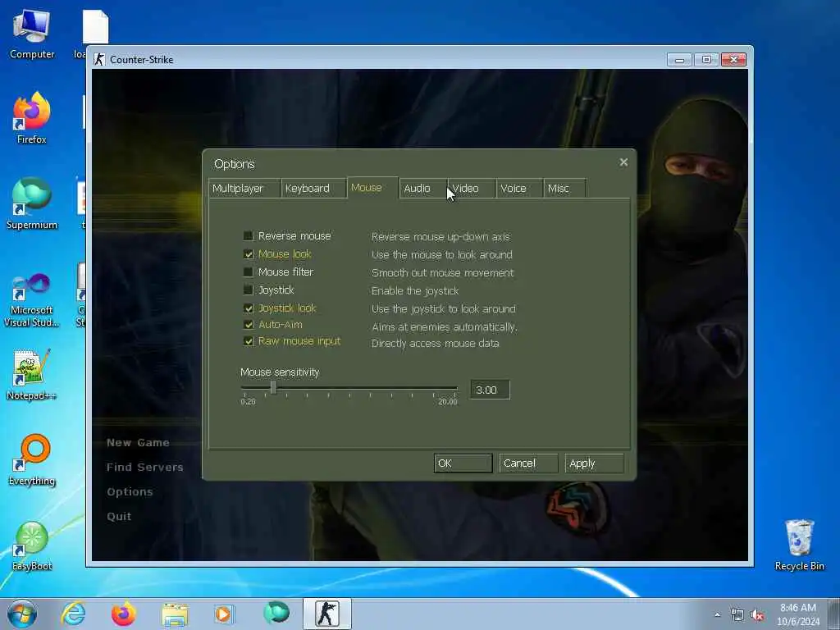Viewport: 840px width, 630px height.
Task: Click Options in the main menu
Action: (x=130, y=492)
